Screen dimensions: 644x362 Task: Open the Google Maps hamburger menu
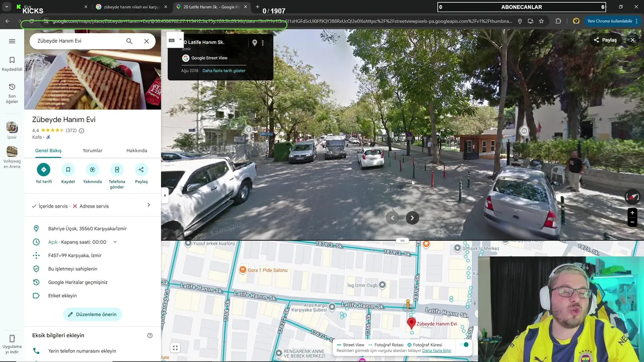[x=12, y=41]
